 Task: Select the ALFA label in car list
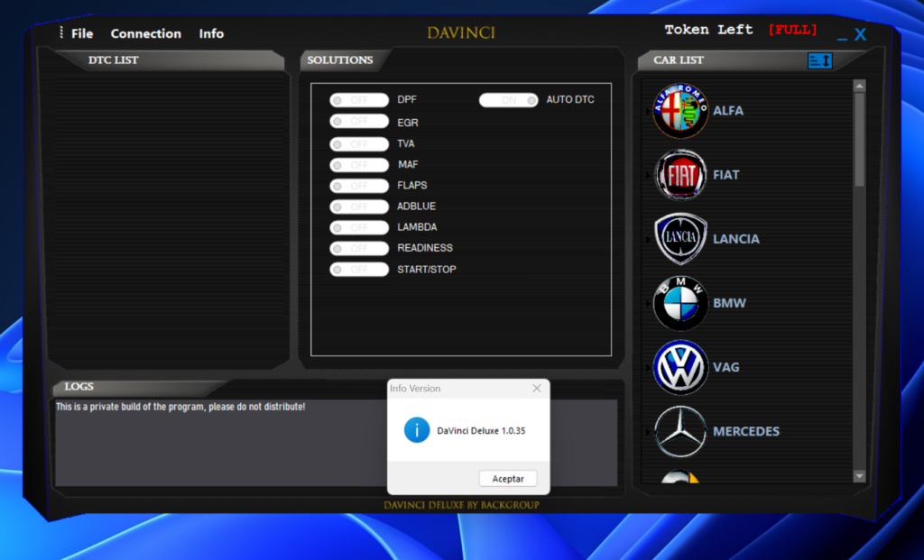[728, 111]
